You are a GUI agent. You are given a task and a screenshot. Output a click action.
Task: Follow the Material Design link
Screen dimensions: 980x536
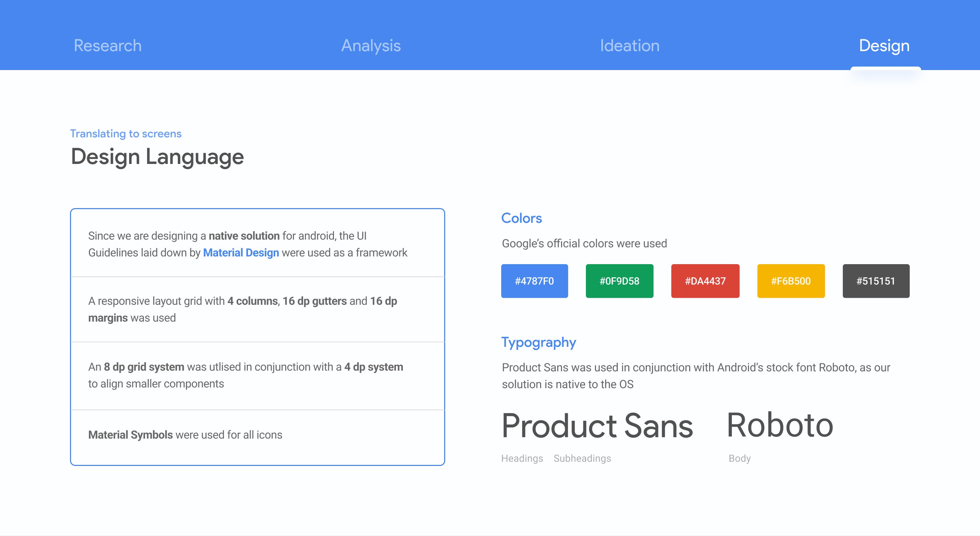tap(241, 253)
